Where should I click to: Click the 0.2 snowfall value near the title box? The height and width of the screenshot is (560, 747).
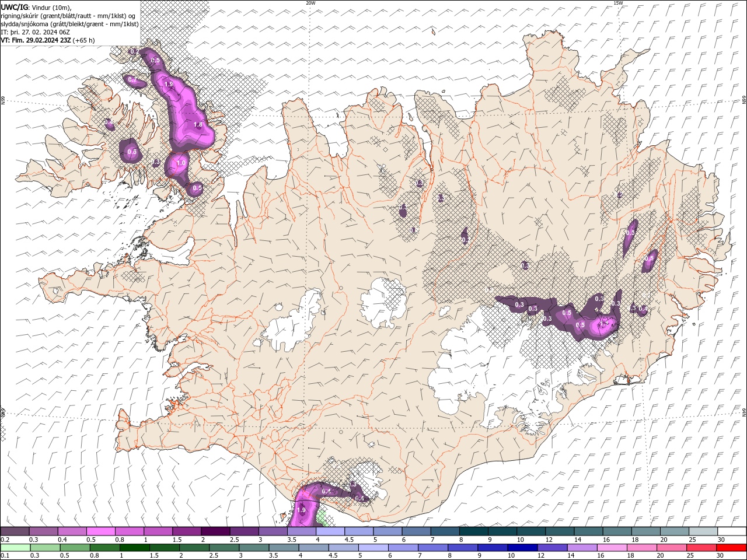pyautogui.click(x=135, y=52)
